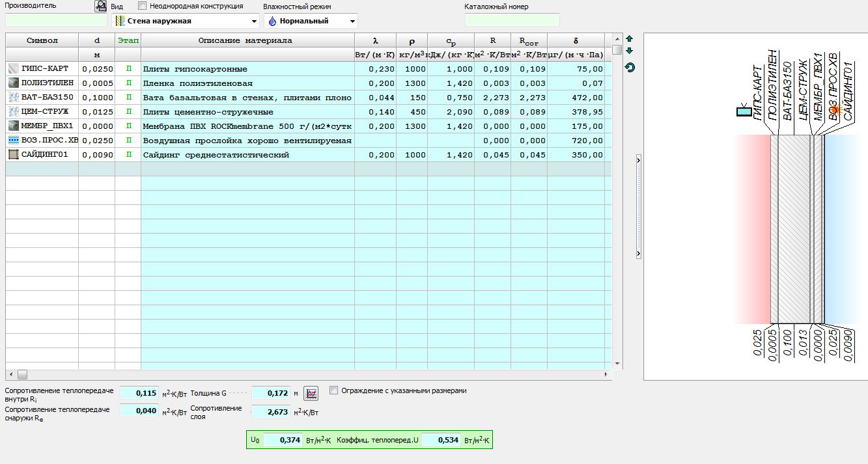The width and height of the screenshot is (868, 464).
Task: Click the САЙДИНГ01 material icon in table
Action: [x=14, y=155]
